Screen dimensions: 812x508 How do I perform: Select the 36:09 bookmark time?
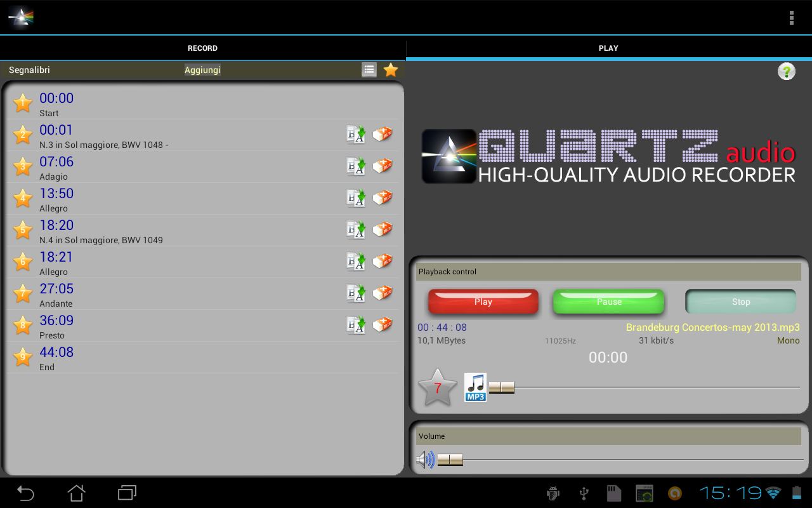pos(56,320)
